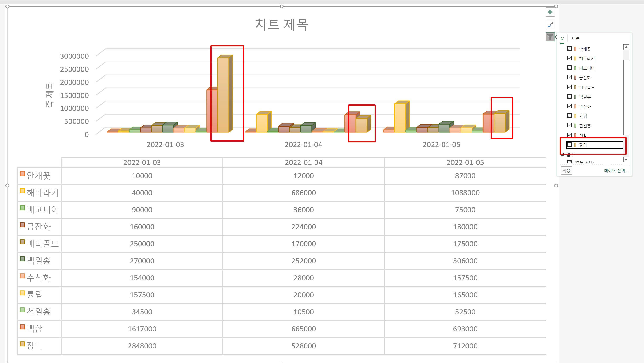
Task: Check the 장미 series checkbox
Action: click(x=569, y=145)
